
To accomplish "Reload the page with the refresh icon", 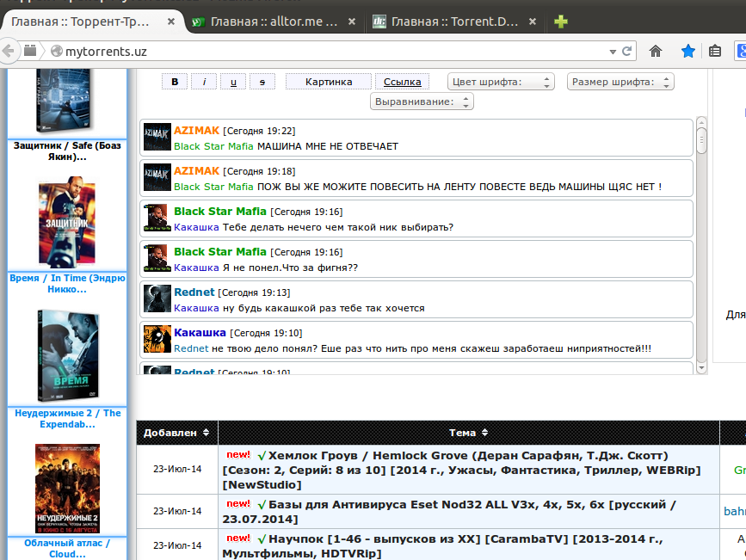I will (x=626, y=52).
